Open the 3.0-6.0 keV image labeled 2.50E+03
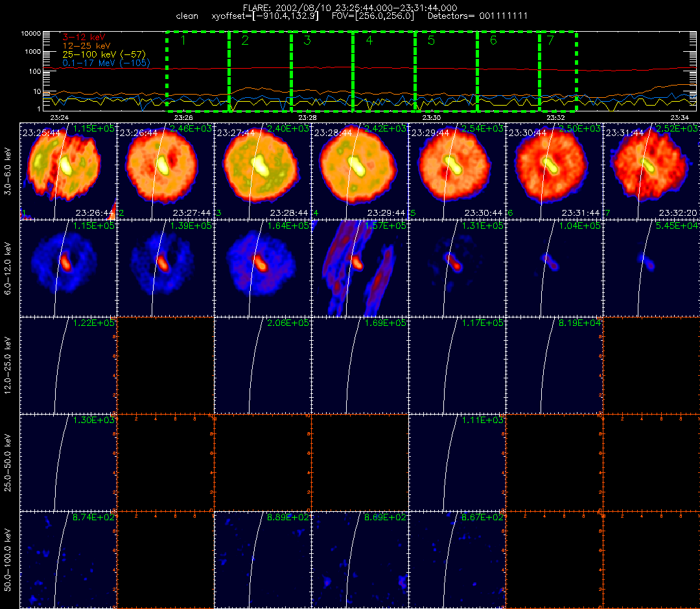The width and height of the screenshot is (700, 609). 554,171
